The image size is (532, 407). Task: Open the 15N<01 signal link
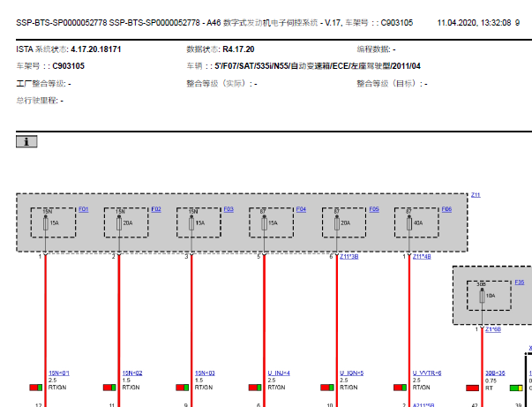59,373
